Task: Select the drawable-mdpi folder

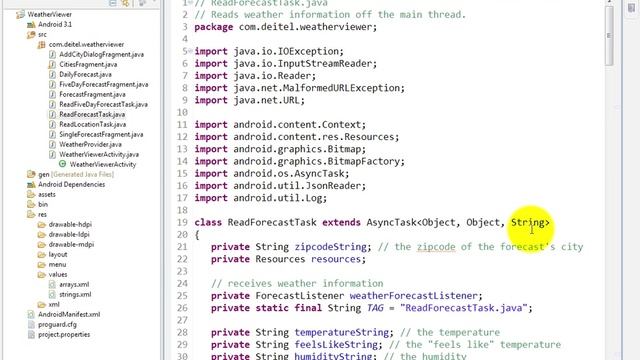Action: pos(71,244)
